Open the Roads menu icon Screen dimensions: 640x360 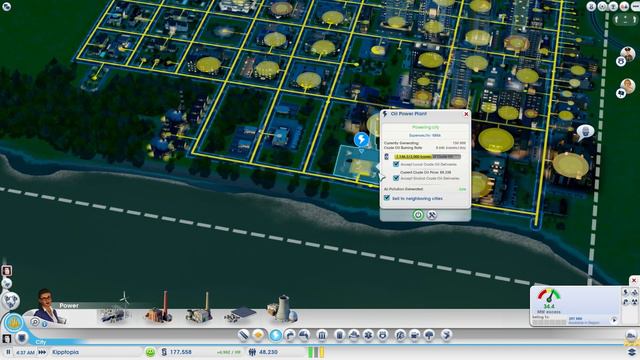tap(243, 336)
